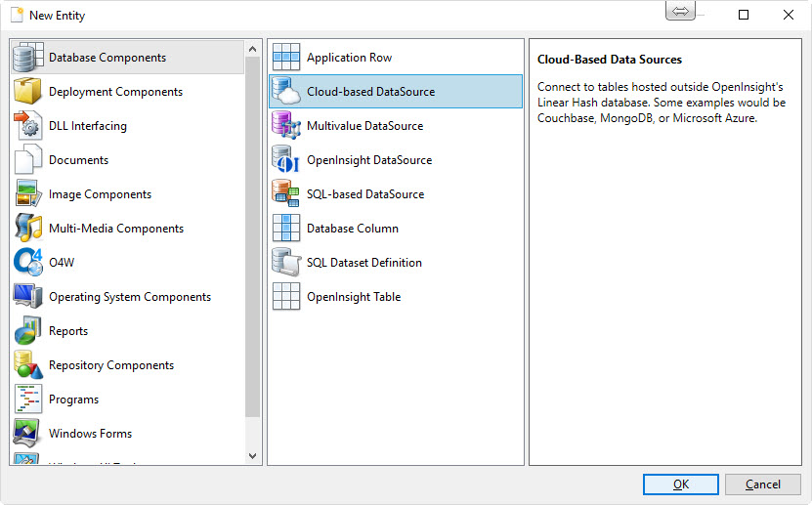Image resolution: width=812 pixels, height=505 pixels.
Task: Maximize the New Entity dialog
Action: [744, 15]
